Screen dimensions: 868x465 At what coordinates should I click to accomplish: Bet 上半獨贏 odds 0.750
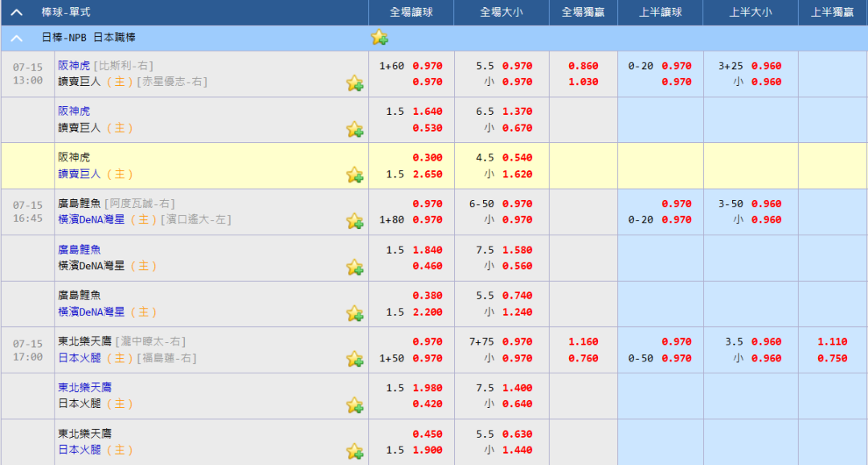point(833,358)
